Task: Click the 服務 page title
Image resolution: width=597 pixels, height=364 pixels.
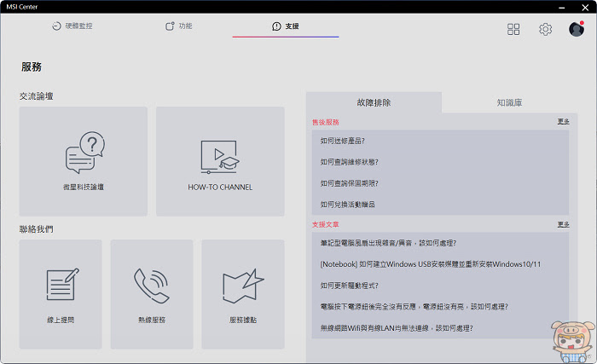Action: [32, 67]
